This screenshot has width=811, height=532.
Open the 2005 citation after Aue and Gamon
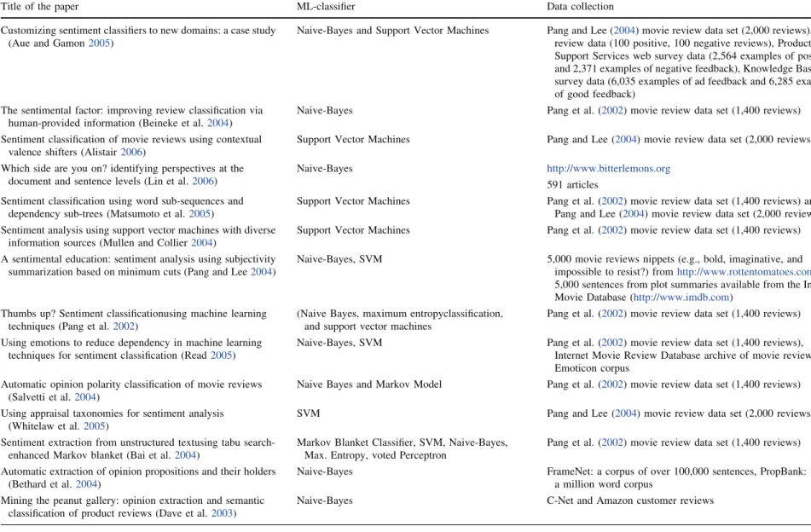click(x=99, y=43)
